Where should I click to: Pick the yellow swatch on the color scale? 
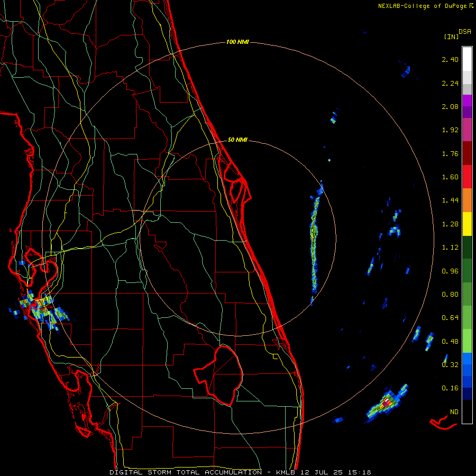click(x=467, y=224)
